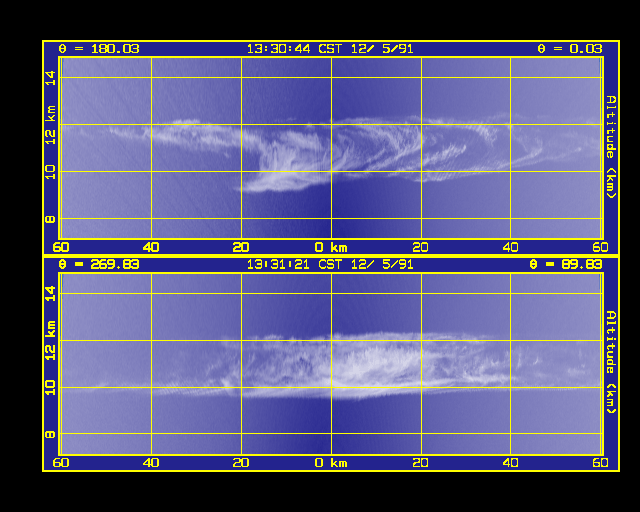This screenshot has width=640, height=512.
Task: Click the 12 km altitude tick in the bottom panel
Action: [x=50, y=340]
